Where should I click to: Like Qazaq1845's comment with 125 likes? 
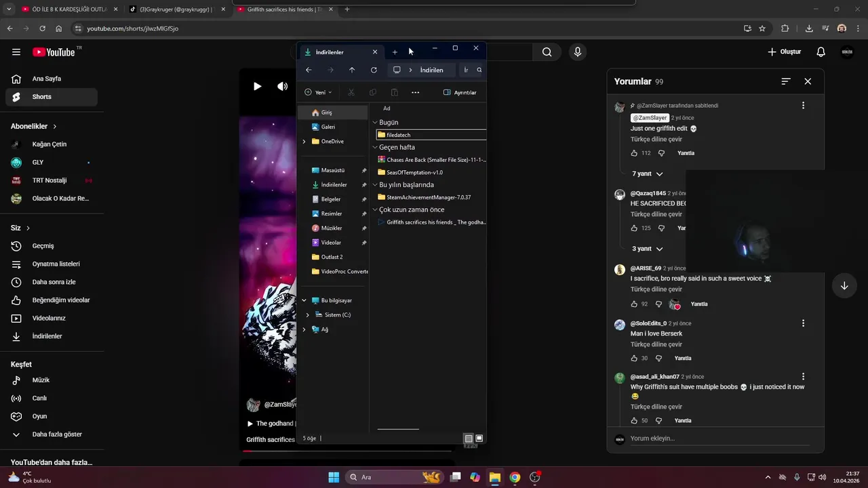634,228
